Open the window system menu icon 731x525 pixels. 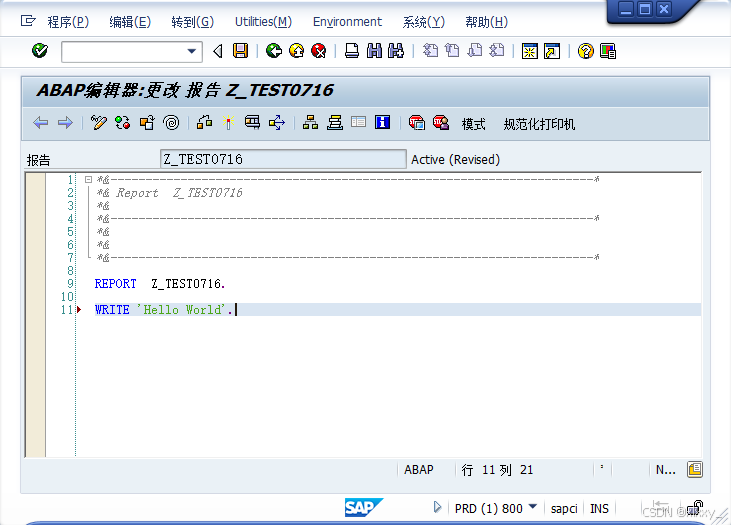[28, 21]
